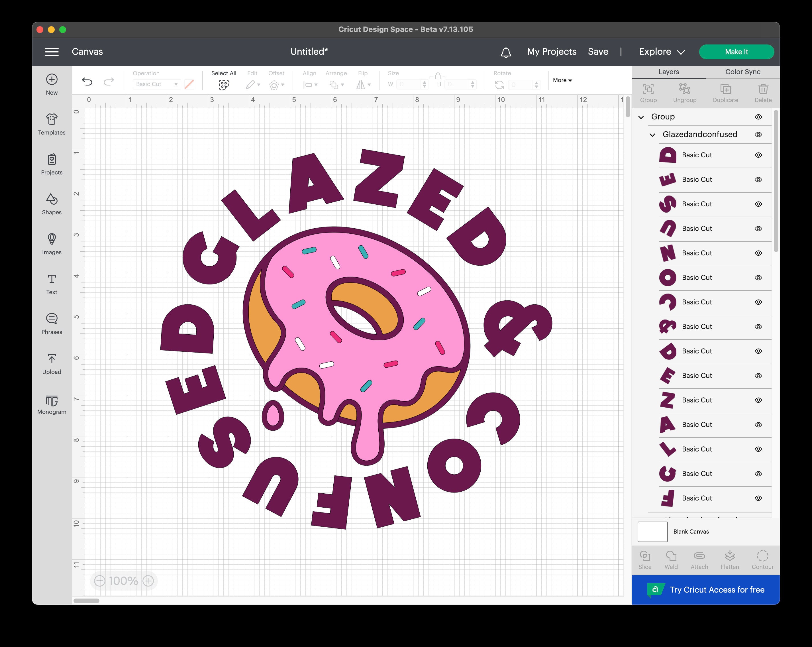
Task: Click the Duplicate icon in Layers panel
Action: tap(725, 92)
